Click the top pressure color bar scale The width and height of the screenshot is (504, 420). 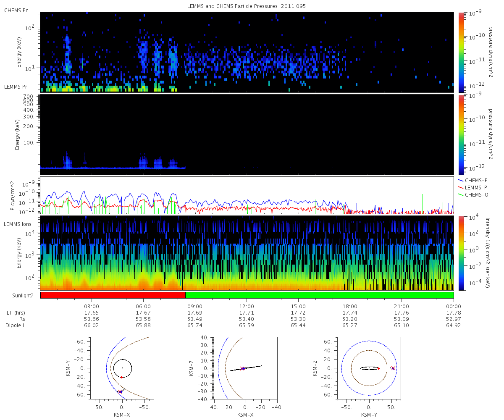coord(461,52)
